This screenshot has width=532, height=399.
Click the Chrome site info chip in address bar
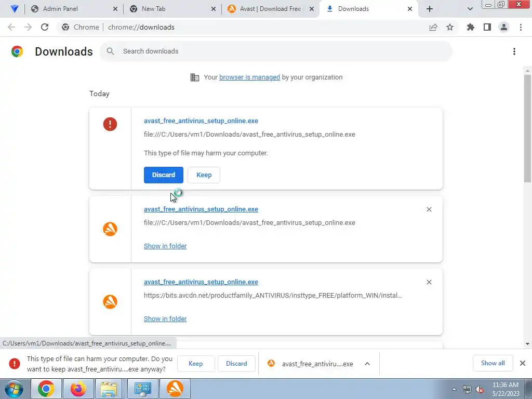click(x=81, y=27)
